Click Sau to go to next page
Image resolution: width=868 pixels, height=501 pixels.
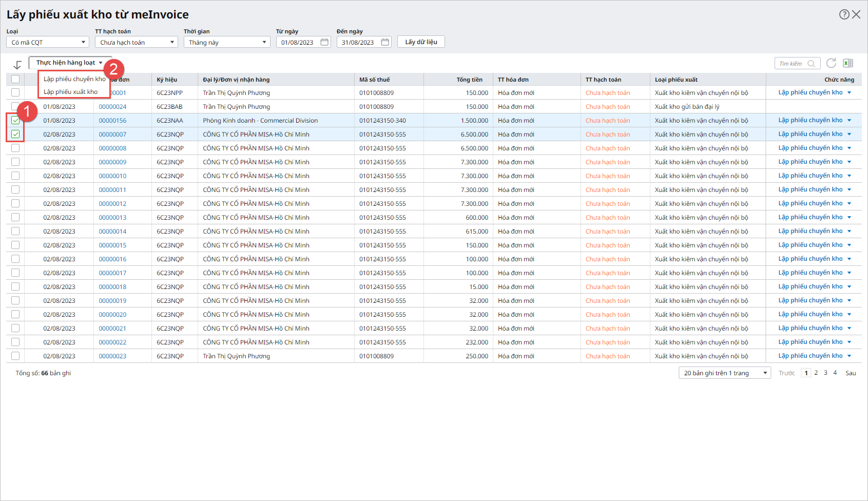click(x=851, y=373)
